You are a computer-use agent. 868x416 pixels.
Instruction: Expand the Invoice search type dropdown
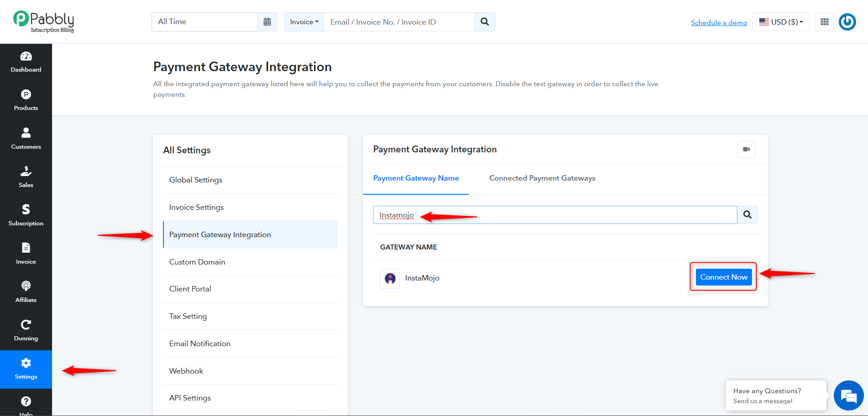pos(304,22)
